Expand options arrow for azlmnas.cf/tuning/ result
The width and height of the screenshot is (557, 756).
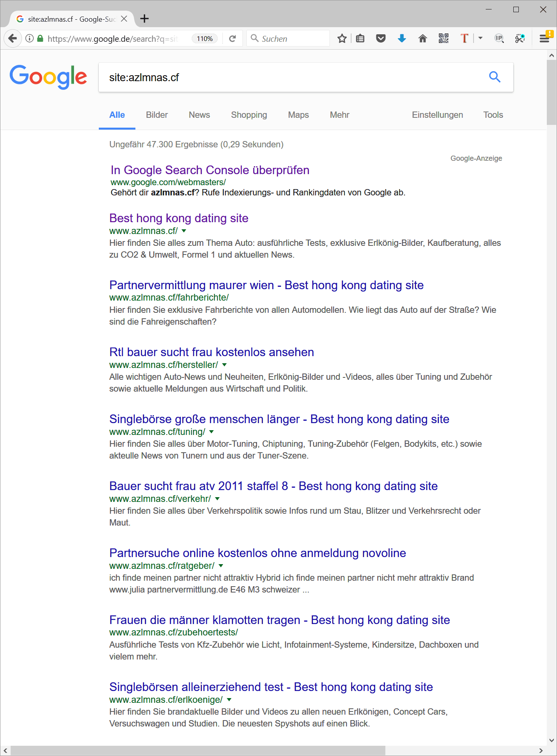(x=211, y=432)
